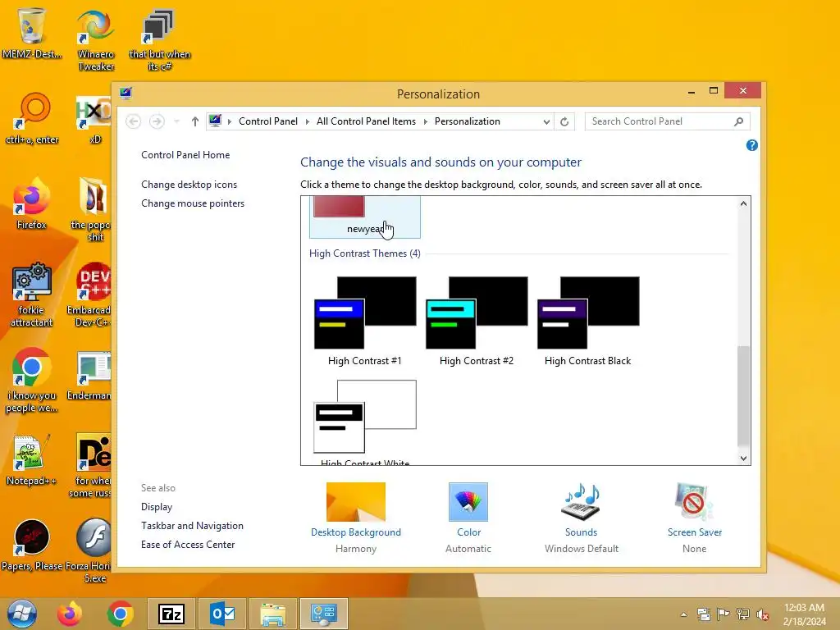Select the newyear theme
Image resolution: width=840 pixels, height=630 pixels.
tap(365, 217)
